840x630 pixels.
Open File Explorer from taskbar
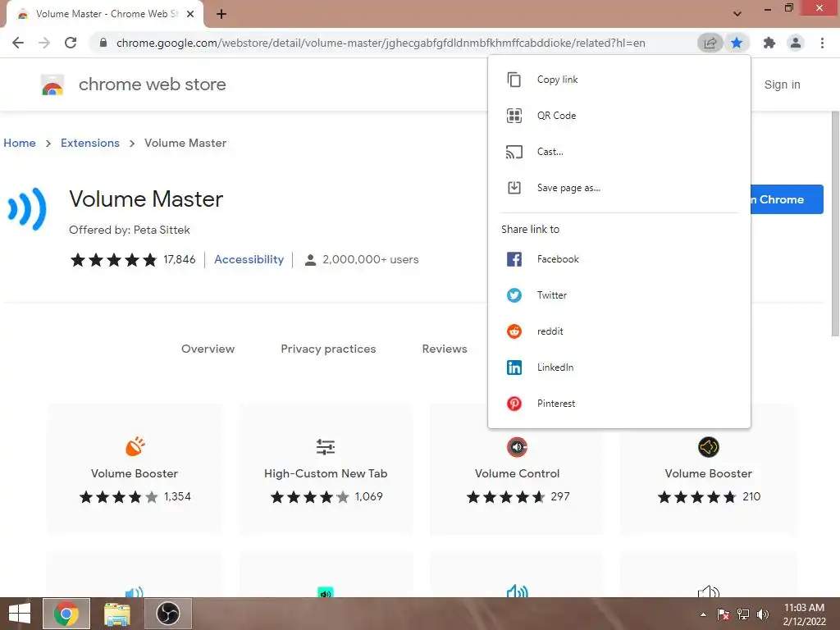116,614
